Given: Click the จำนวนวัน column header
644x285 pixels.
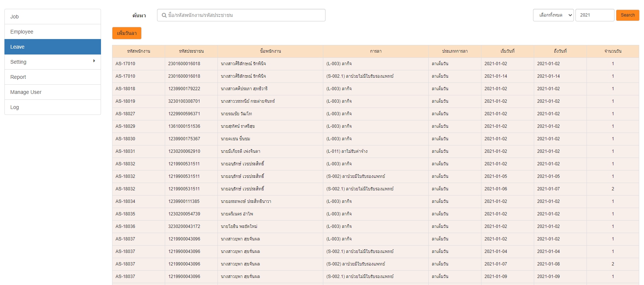Looking at the screenshot, I should pyautogui.click(x=613, y=51).
